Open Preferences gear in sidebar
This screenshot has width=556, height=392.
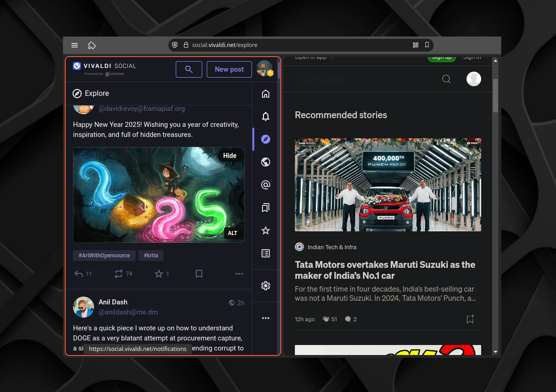266,286
